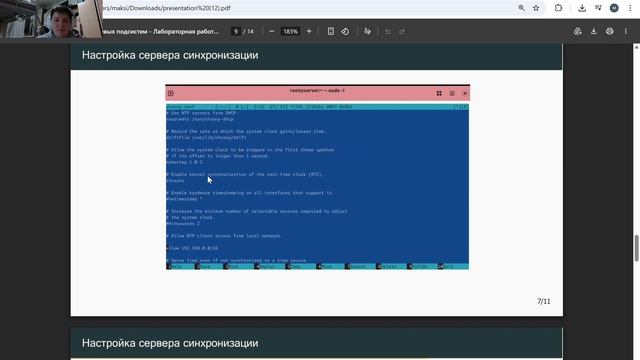The width and height of the screenshot is (640, 360).
Task: Open the media control icon in Chrome toolbar
Action: tap(598, 8)
